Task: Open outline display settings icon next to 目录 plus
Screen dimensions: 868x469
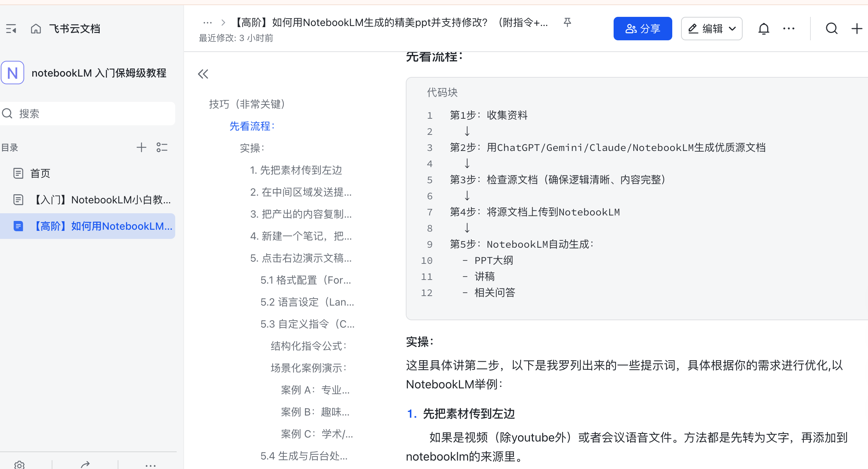Action: (x=162, y=147)
